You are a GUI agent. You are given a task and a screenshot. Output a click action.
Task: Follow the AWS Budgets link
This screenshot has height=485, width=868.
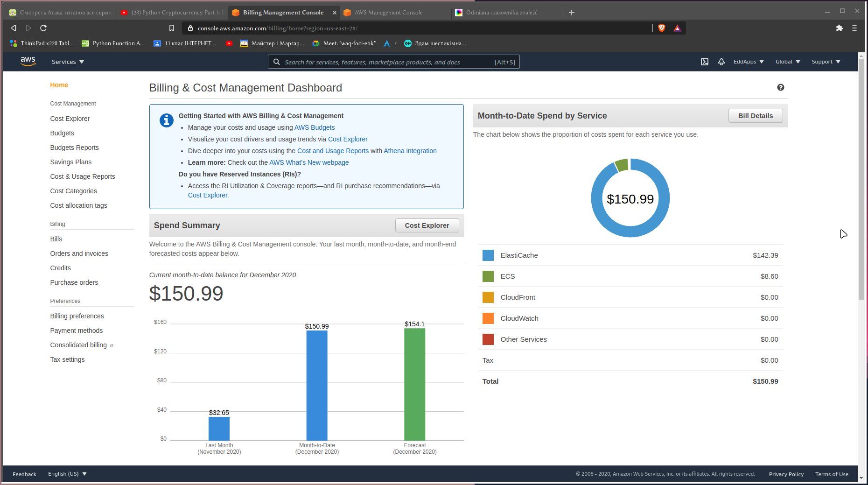click(315, 127)
